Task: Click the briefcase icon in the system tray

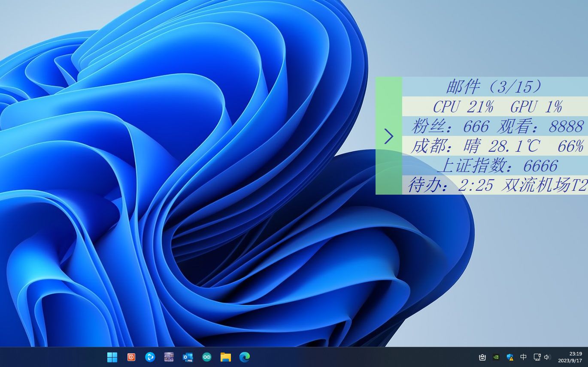Action: (482, 357)
